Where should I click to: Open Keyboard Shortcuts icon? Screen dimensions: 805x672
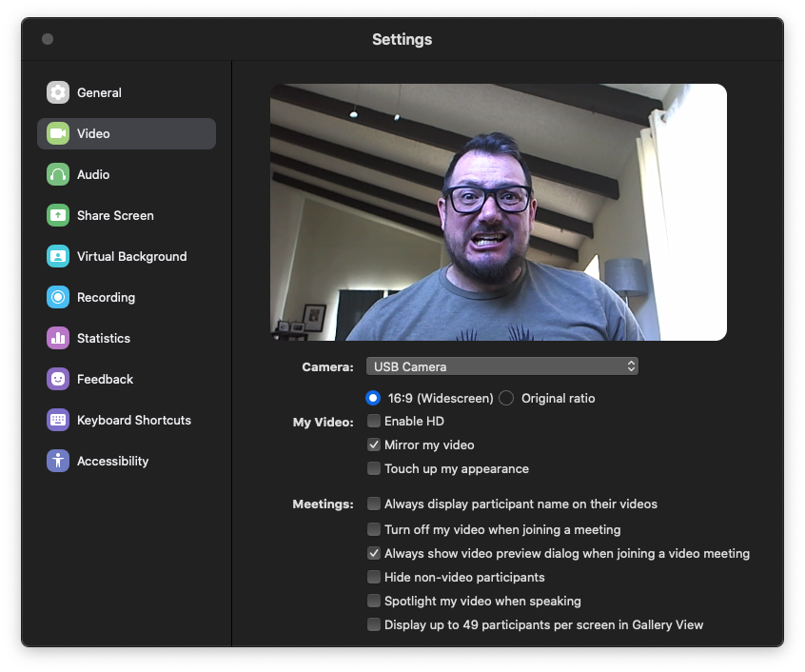(x=58, y=420)
